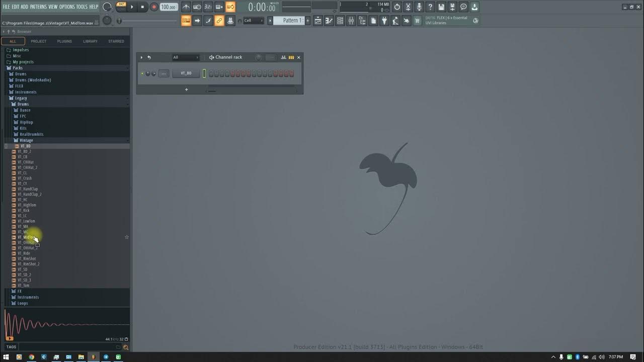The image size is (644, 362).
Task: Switch to the STARRED browser tab
Action: point(116,41)
